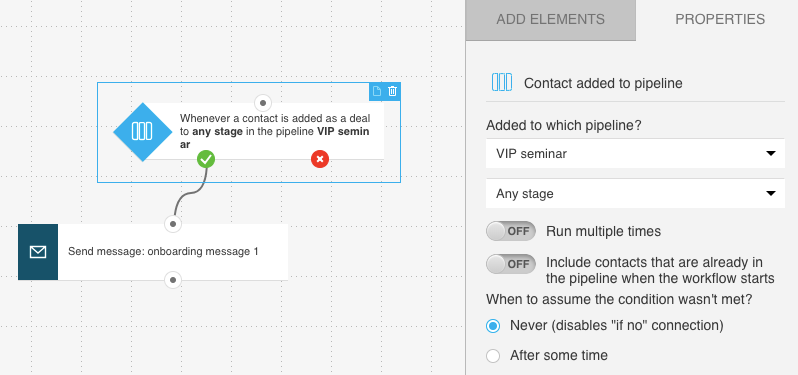Click the condition text about VIP seminar pipeline
Screen dimensions: 798x375
(275, 131)
